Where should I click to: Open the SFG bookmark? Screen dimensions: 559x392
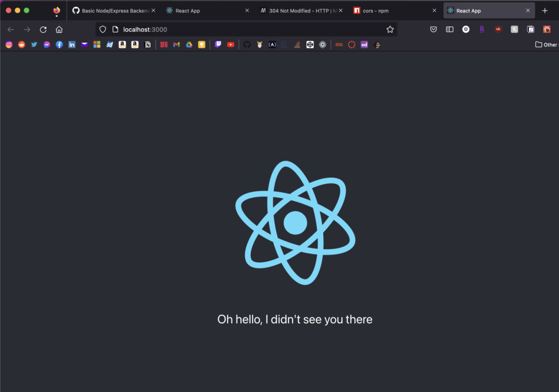pyautogui.click(x=164, y=45)
